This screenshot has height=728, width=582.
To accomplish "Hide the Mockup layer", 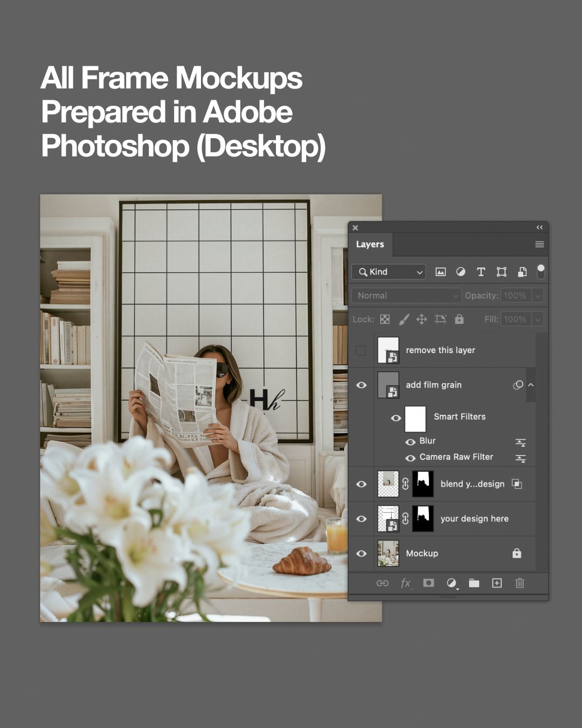I will (361, 553).
